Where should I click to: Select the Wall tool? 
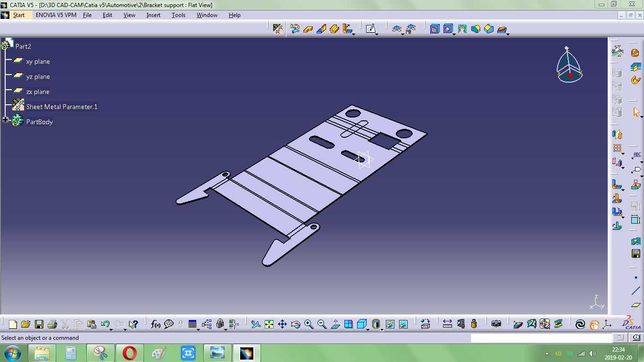coord(308,29)
